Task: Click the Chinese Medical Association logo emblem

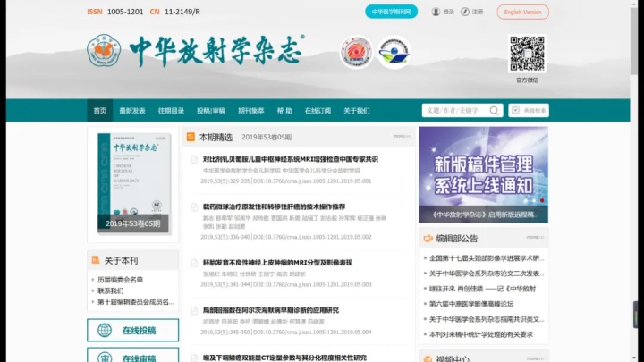Action: click(x=104, y=50)
